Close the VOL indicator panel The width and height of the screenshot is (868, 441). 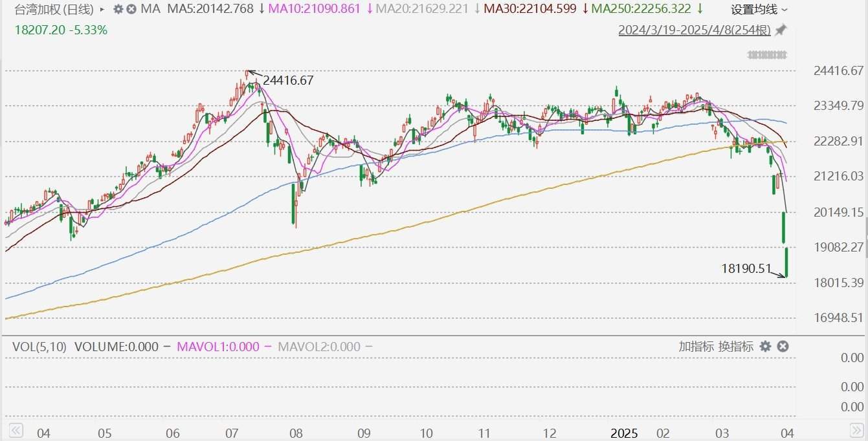783,347
